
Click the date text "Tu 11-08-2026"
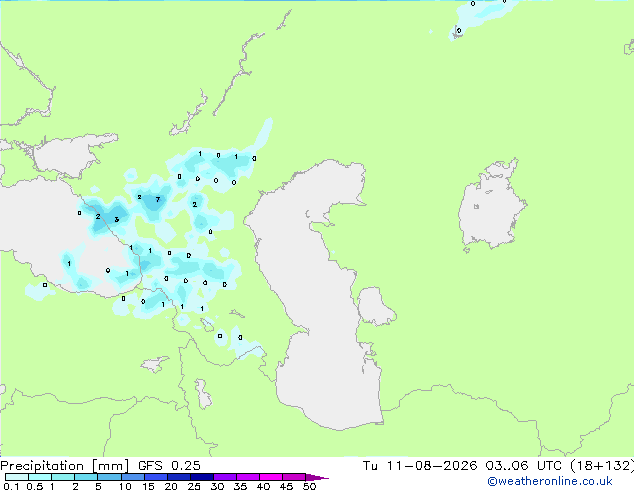point(420,466)
